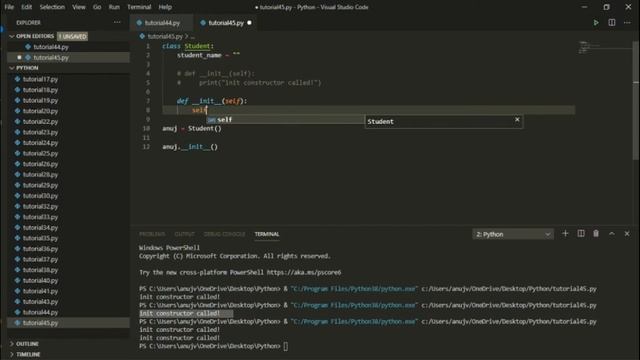Open tutorial24.py from explorer
Image resolution: width=640 pixels, height=360 pixels.
point(40,143)
